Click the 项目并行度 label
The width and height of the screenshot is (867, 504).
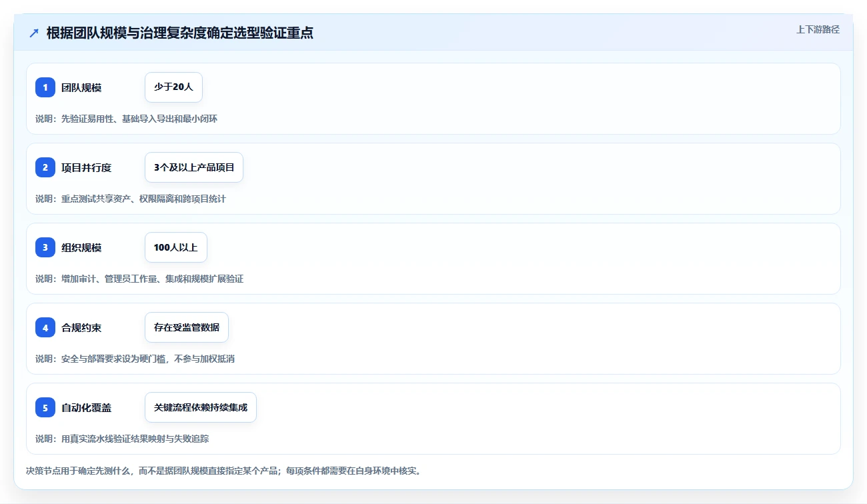[86, 167]
